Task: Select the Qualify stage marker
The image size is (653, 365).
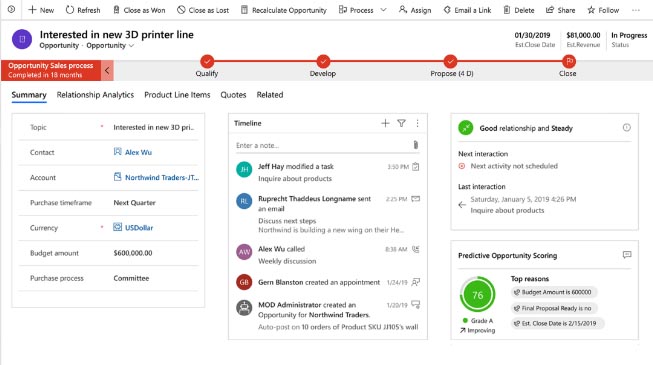Action: click(x=207, y=61)
